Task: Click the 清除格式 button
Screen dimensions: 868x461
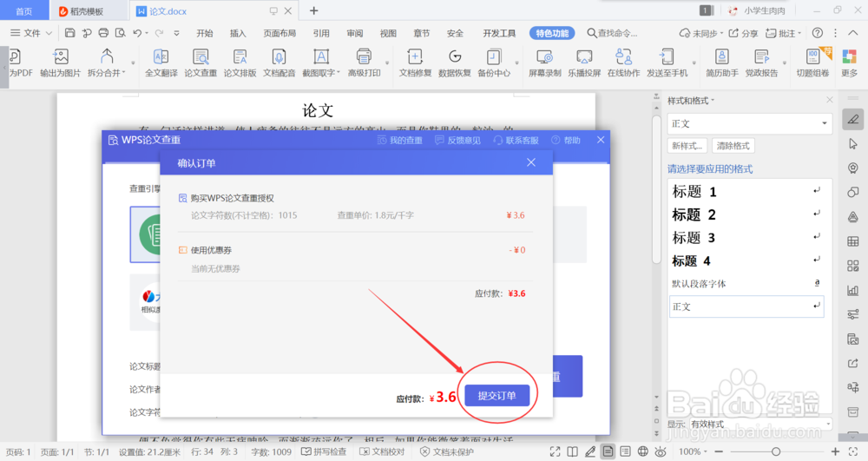Action: tap(733, 146)
